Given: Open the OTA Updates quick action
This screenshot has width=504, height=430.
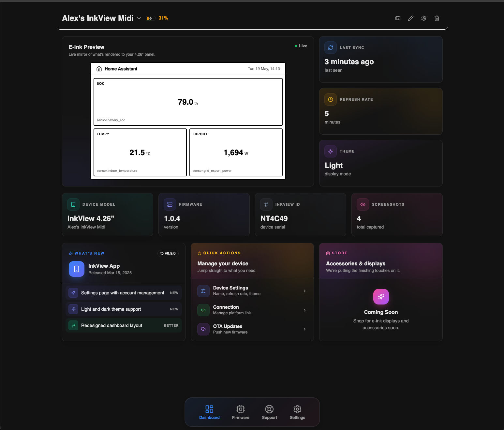Looking at the screenshot, I should coord(252,329).
